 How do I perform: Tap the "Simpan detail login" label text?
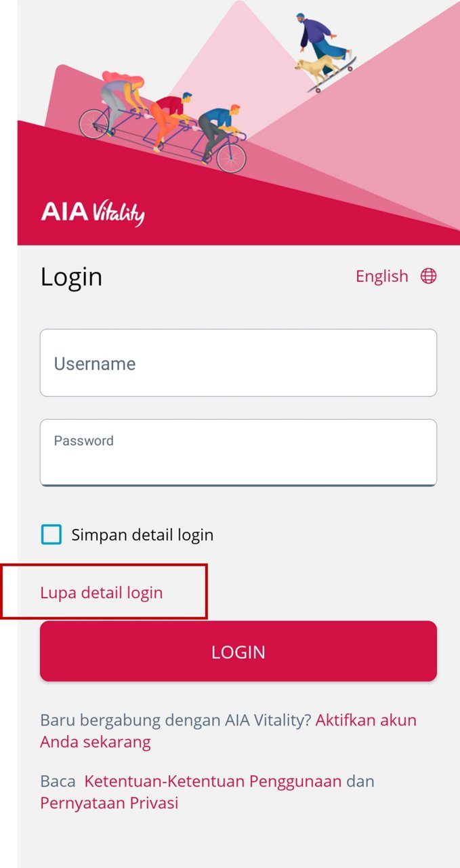(x=142, y=534)
